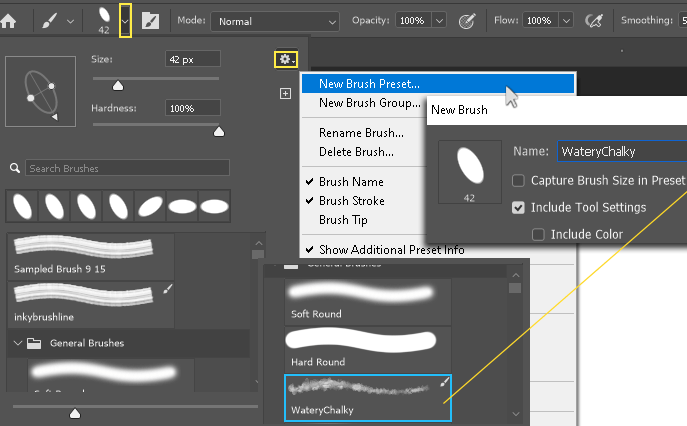The height and width of the screenshot is (426, 687).
Task: Click the brush tip preview showing 42
Action: pos(104,20)
